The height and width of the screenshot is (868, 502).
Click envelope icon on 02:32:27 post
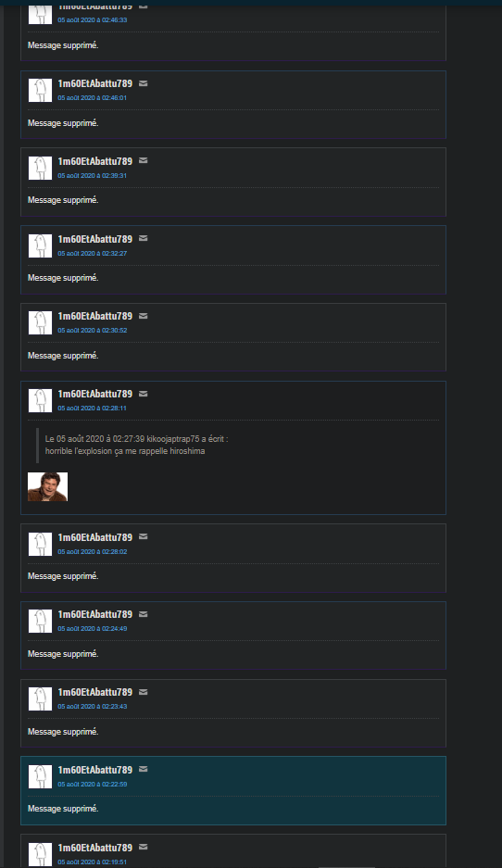pyautogui.click(x=143, y=239)
